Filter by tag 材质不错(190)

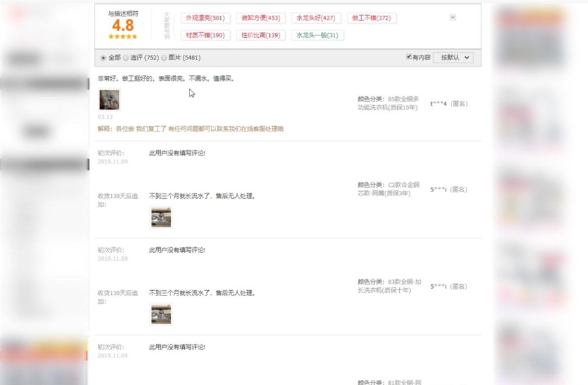tap(205, 35)
